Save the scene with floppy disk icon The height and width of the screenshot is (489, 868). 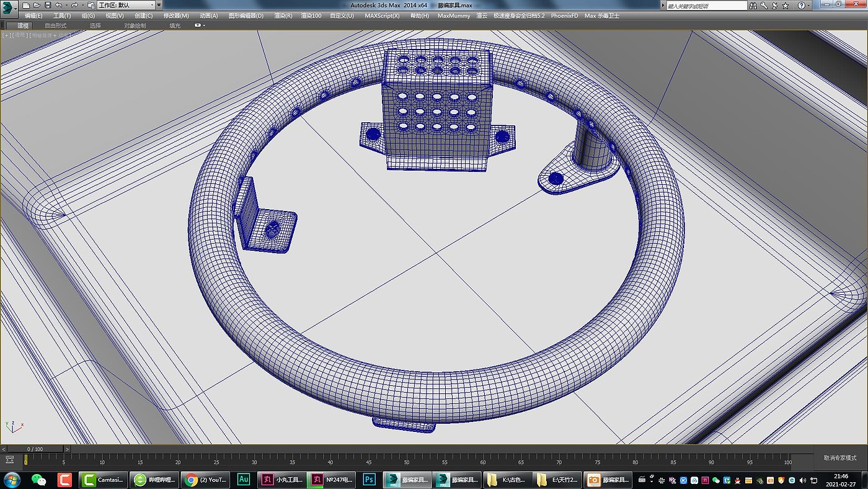click(48, 5)
